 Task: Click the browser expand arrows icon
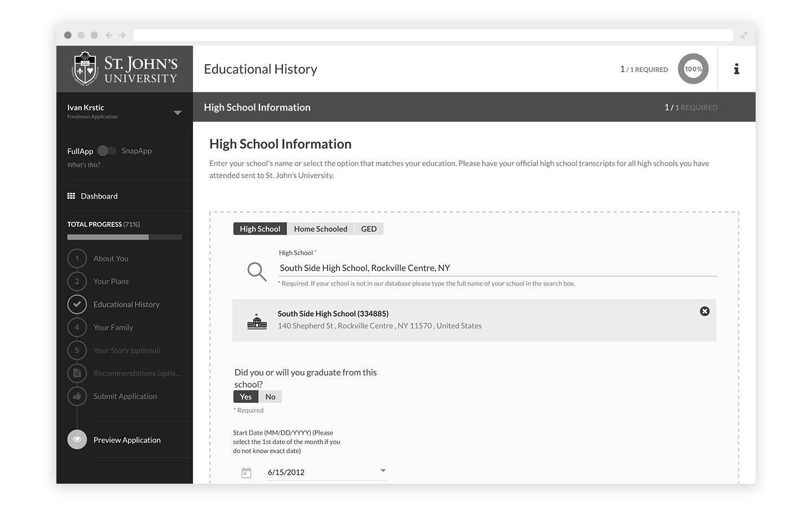[744, 35]
